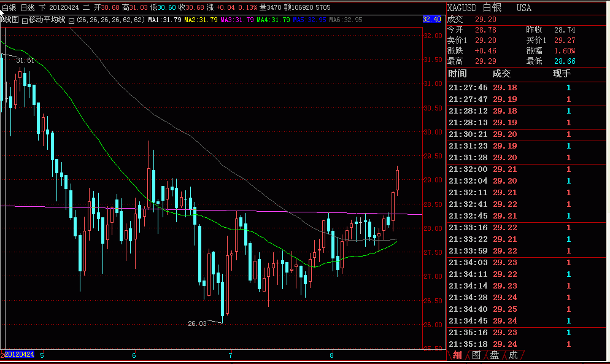Select the blue MA5 legend label
610x364 pixels.
click(x=309, y=20)
